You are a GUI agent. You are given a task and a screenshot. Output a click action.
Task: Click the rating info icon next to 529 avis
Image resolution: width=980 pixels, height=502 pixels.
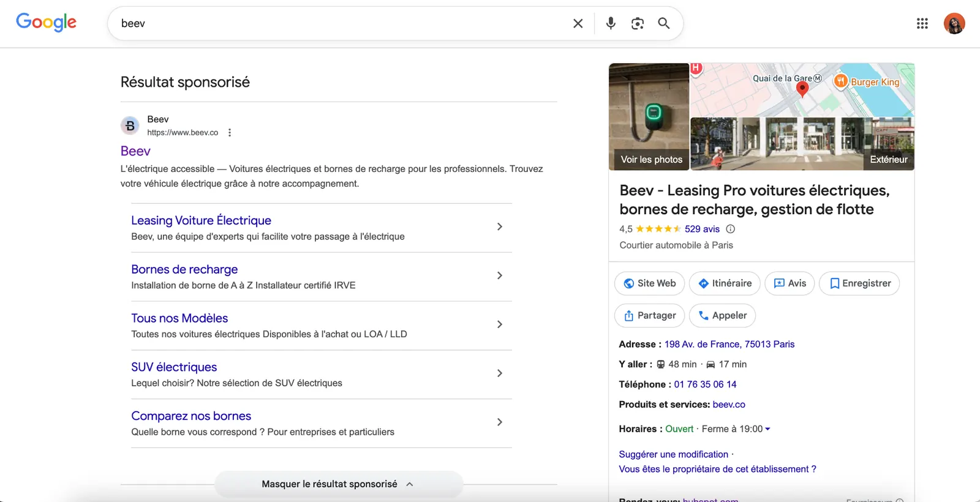click(731, 229)
